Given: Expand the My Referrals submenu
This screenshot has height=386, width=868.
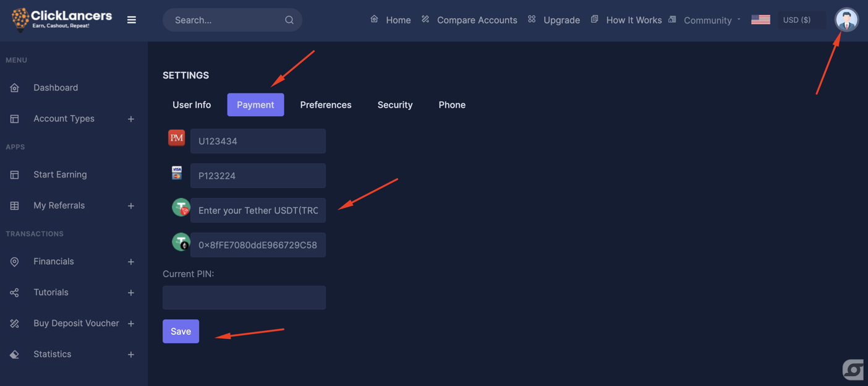Looking at the screenshot, I should point(130,206).
